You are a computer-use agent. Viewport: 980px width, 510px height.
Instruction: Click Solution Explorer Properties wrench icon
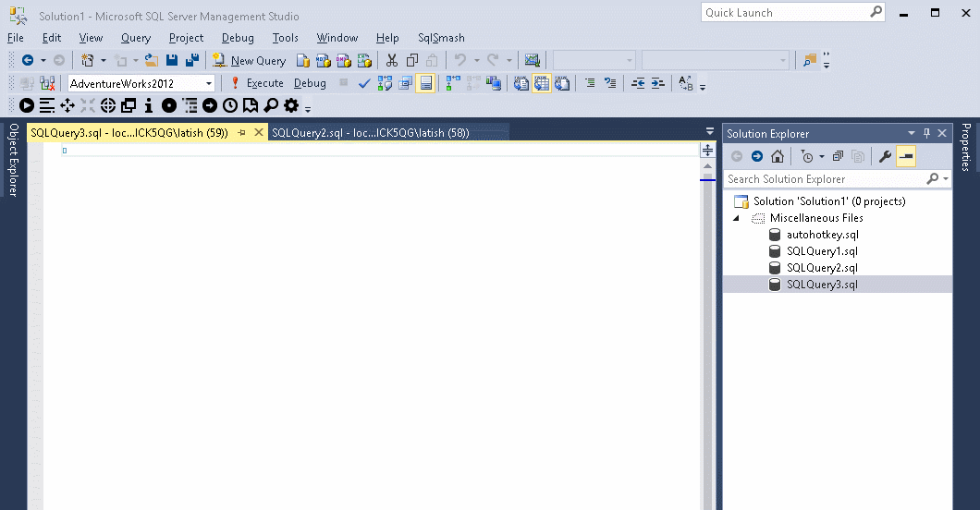click(x=885, y=156)
